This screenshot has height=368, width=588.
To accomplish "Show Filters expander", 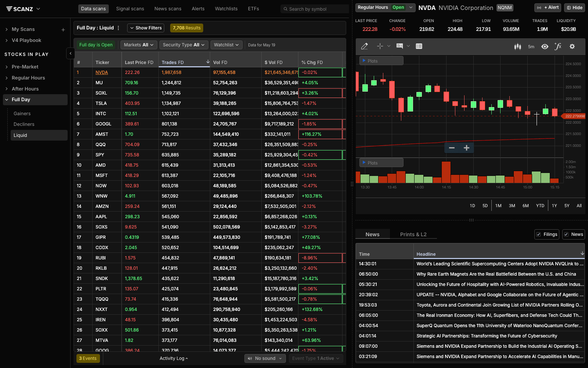I will point(146,28).
